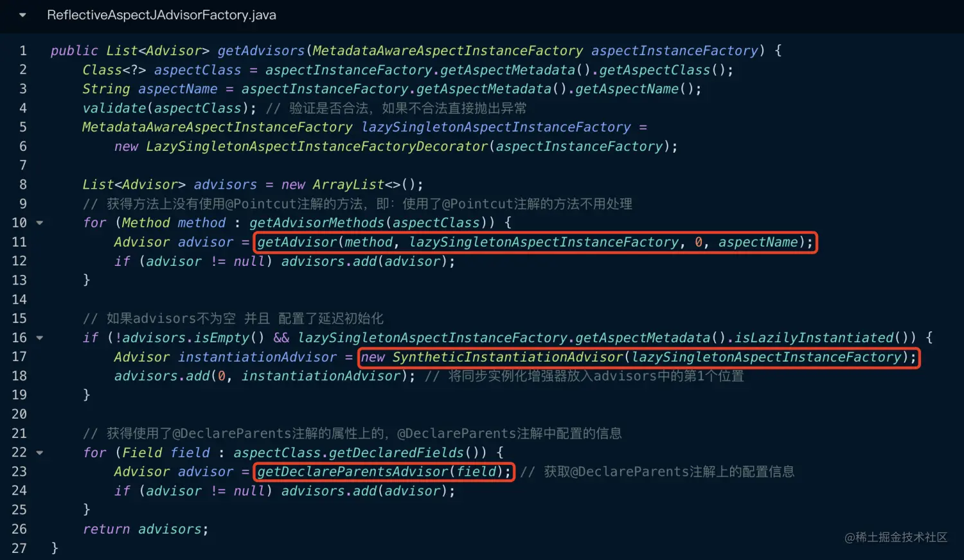Image resolution: width=964 pixels, height=560 pixels.
Task: Click the getDeclaredFields call on line 22
Action: pyautogui.click(x=397, y=453)
